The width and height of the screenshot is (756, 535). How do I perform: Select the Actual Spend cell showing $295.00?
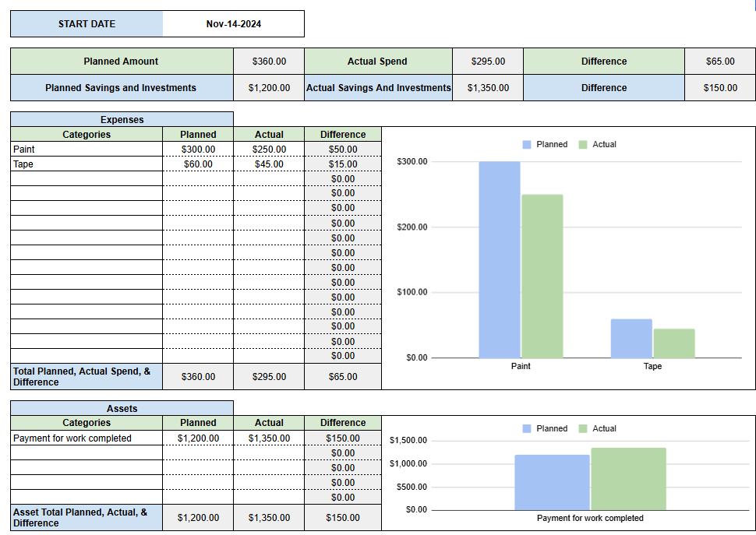pyautogui.click(x=487, y=61)
